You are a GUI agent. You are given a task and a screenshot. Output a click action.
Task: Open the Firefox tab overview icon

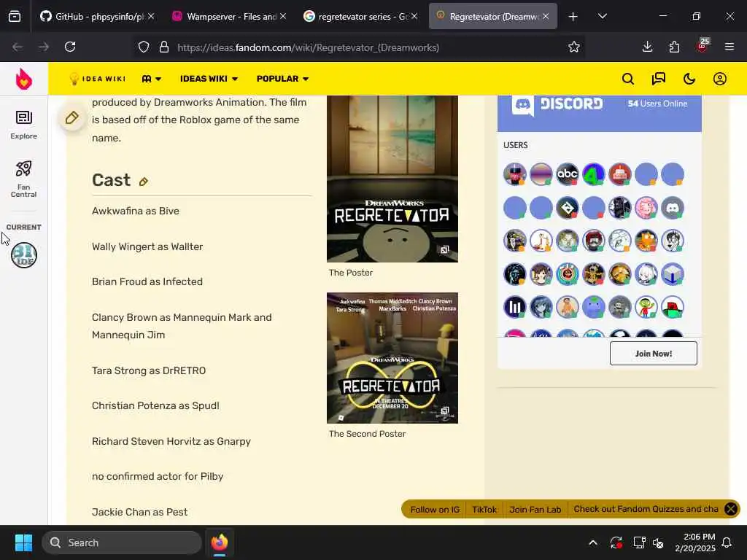point(15,16)
